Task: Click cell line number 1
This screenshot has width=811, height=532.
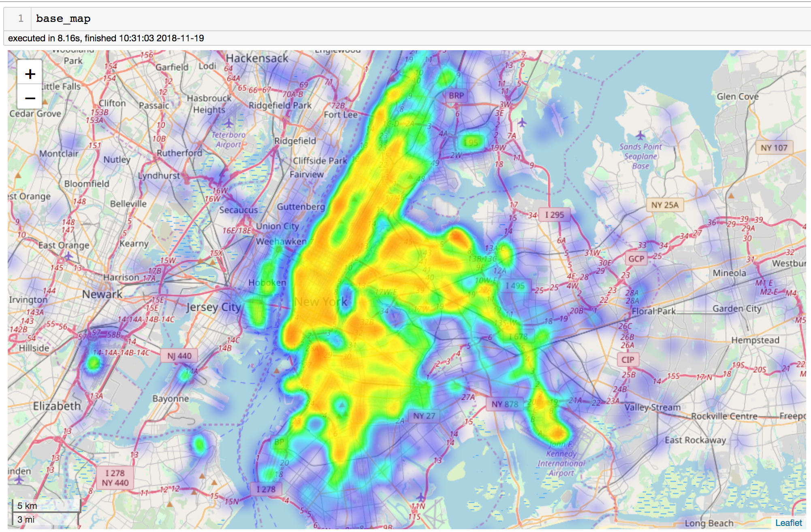Action: [x=21, y=19]
